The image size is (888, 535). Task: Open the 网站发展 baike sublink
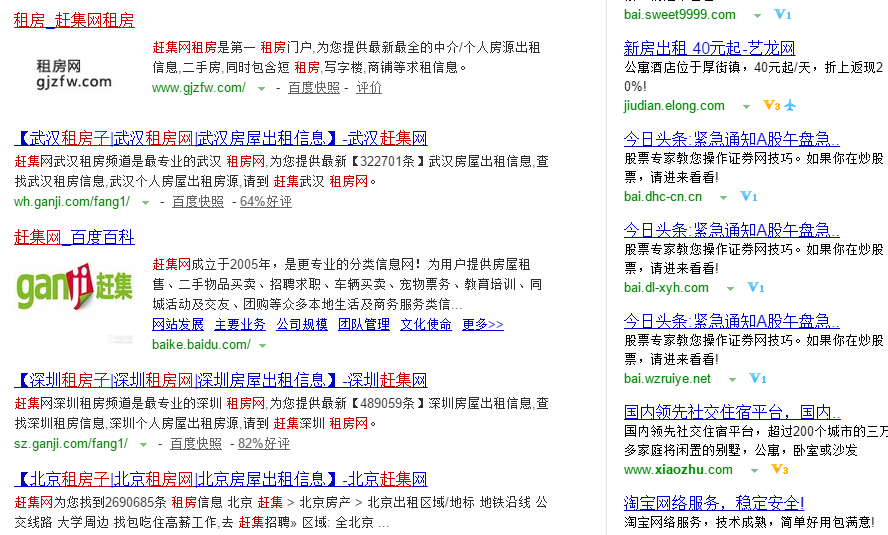tap(178, 324)
